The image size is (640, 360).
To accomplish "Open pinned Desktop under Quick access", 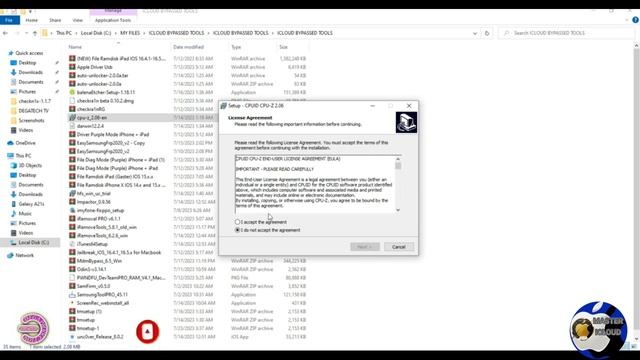I will 27,63.
